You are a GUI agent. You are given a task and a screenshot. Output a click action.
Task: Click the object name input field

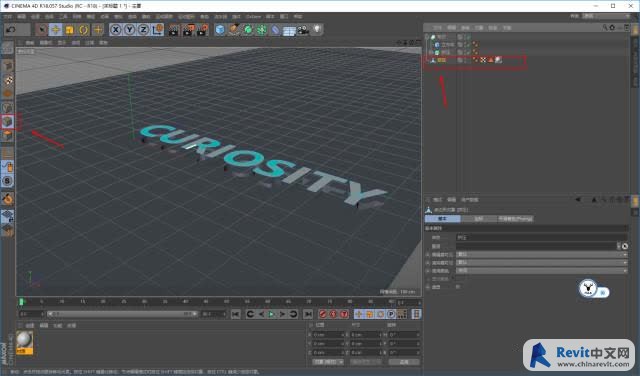click(x=542, y=238)
